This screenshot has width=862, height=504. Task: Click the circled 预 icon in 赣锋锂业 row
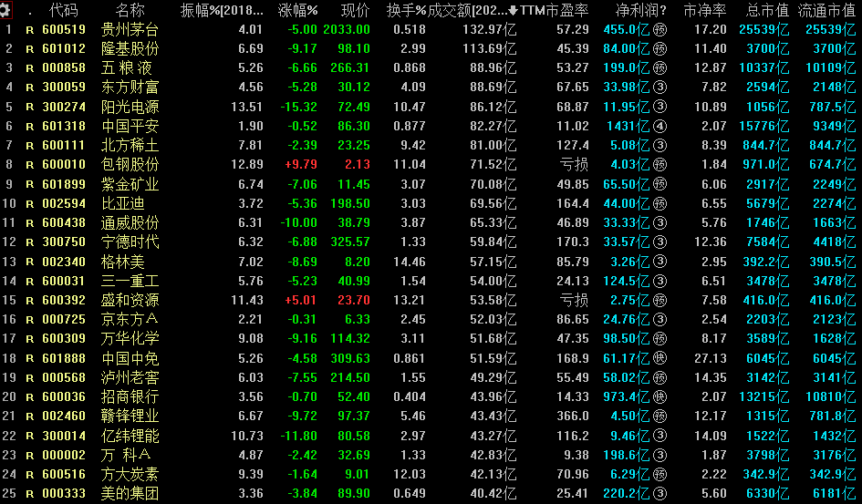click(659, 417)
